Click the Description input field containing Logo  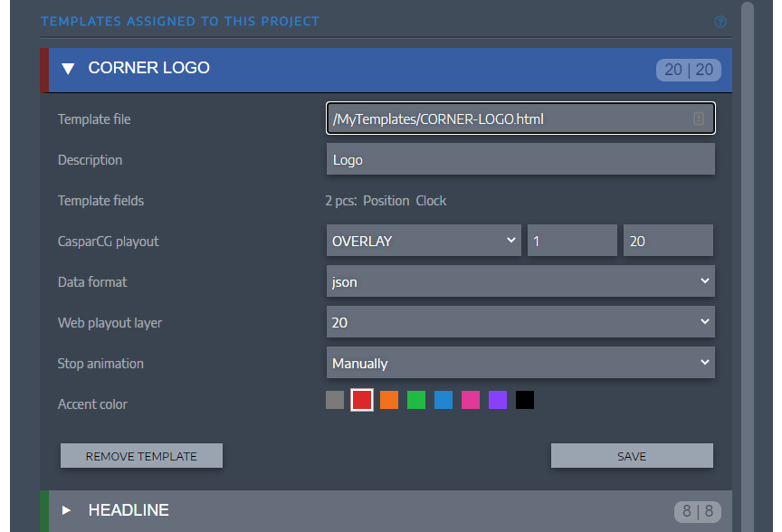[x=520, y=160]
